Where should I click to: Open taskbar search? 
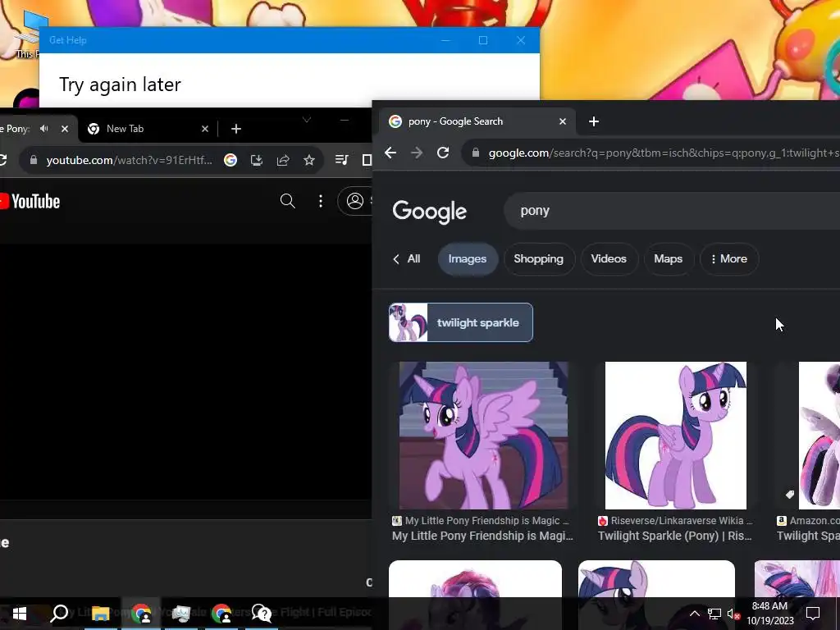[x=59, y=614]
